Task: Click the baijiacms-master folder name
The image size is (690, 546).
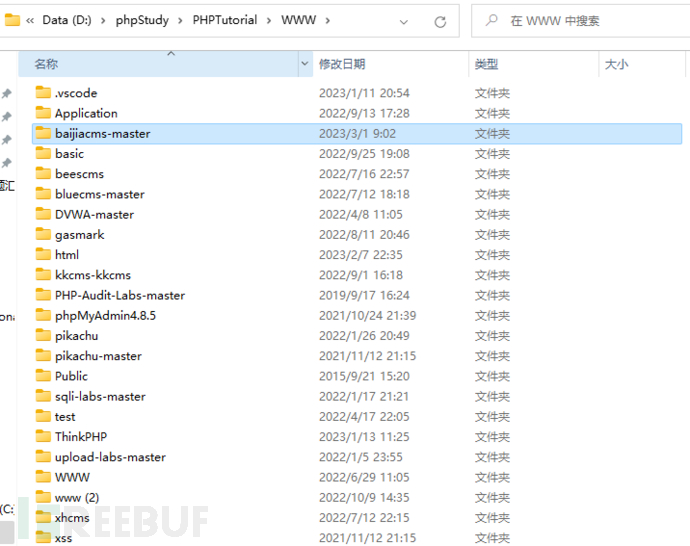Action: [103, 134]
